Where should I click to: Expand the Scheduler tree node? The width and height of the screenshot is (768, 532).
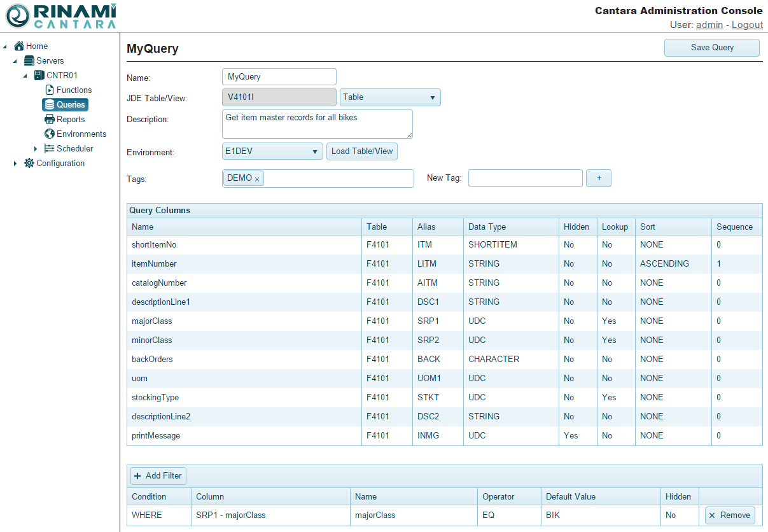coord(36,149)
